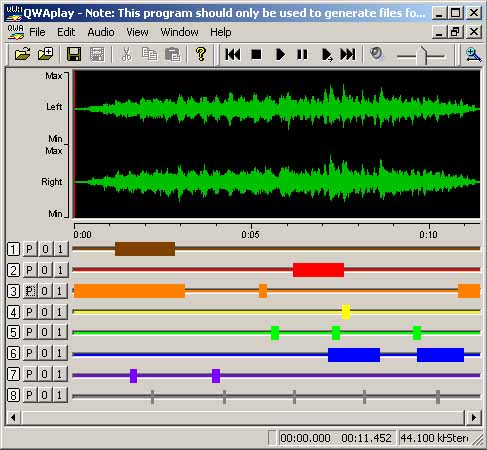This screenshot has width=487, height=450.
Task: Click the Save floppy disk icon
Action: tap(74, 54)
